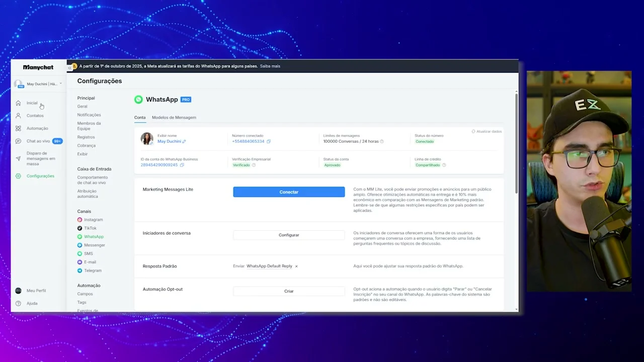Open Campos under Automação

(x=85, y=294)
